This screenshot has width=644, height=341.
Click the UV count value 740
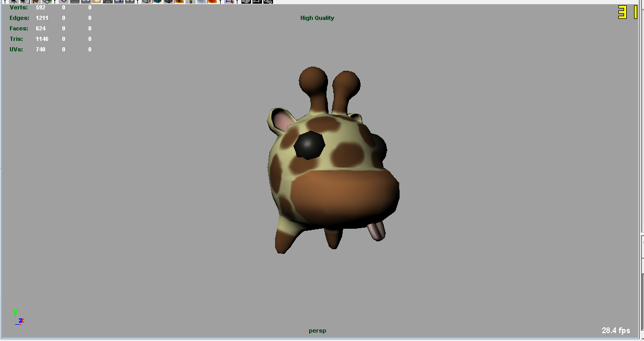tap(40, 49)
